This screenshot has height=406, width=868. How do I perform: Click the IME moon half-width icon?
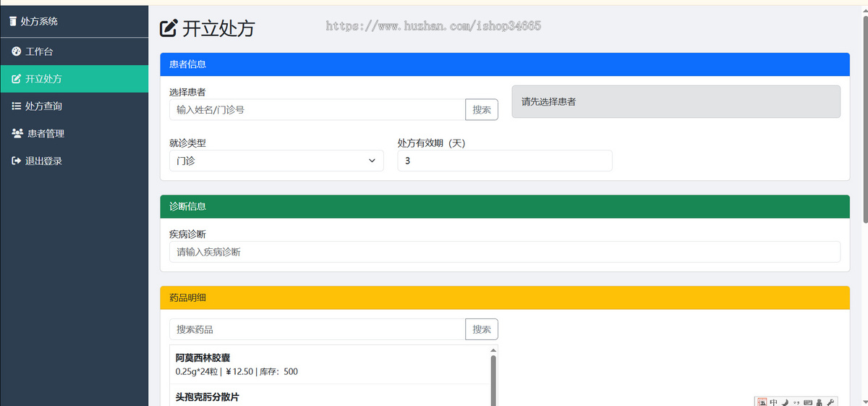(785, 402)
